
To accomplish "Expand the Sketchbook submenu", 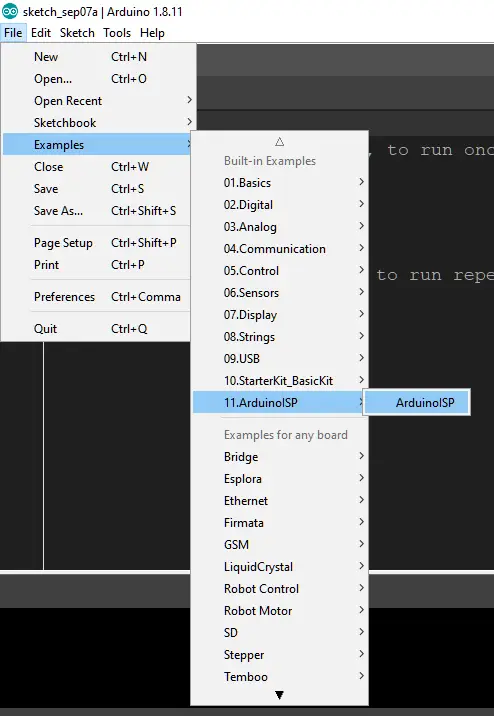I will (x=99, y=122).
